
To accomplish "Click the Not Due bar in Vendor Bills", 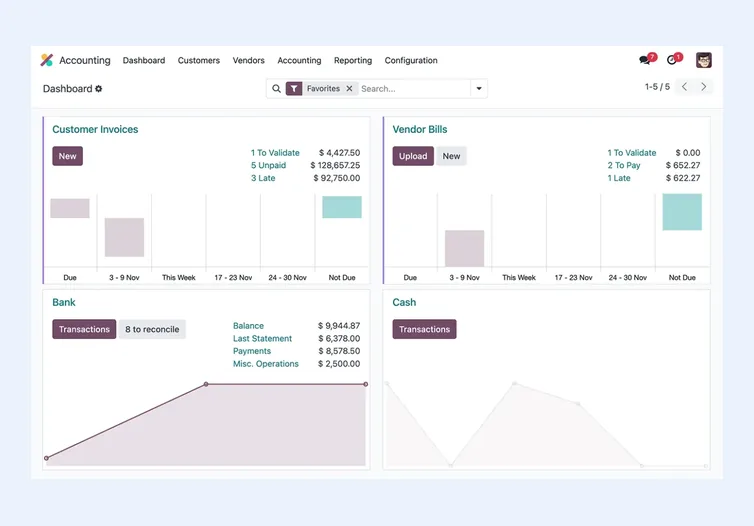I will 682,212.
